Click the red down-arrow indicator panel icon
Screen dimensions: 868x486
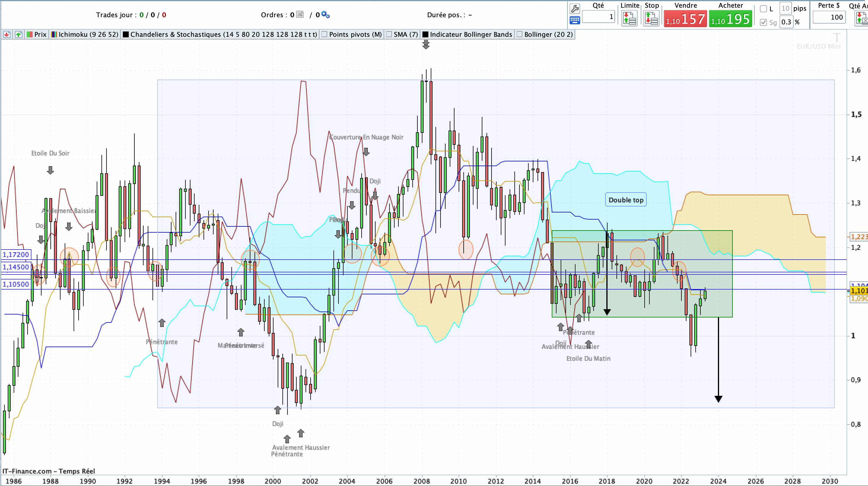7,34
